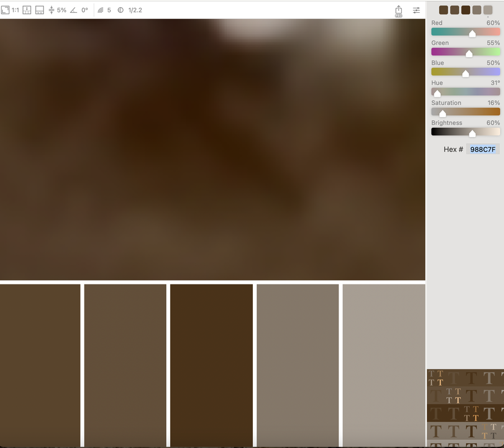Screen dimensions: 504x448
Task: Click the Red 60% percentage value
Action: (493, 23)
